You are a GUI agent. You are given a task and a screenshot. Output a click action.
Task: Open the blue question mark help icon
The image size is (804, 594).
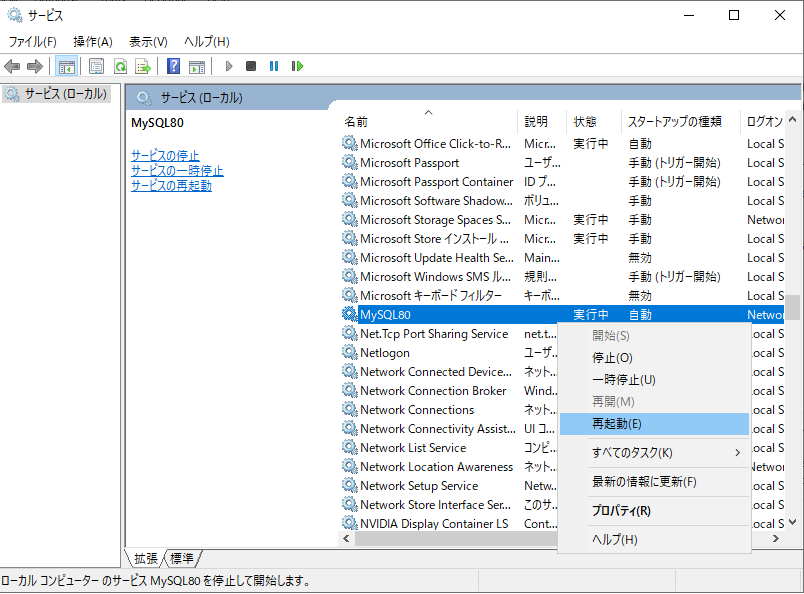(174, 66)
